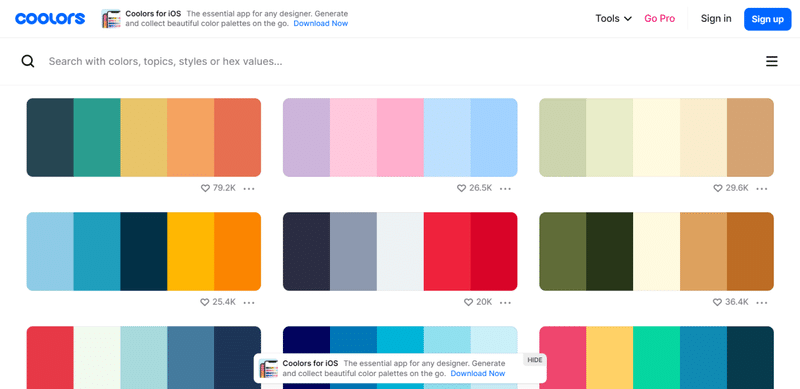Select the tan brown swatch in 29.6K palette

750,137
